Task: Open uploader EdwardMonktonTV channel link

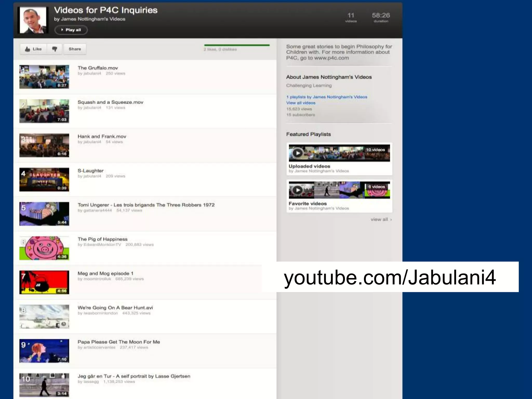Action: point(102,245)
